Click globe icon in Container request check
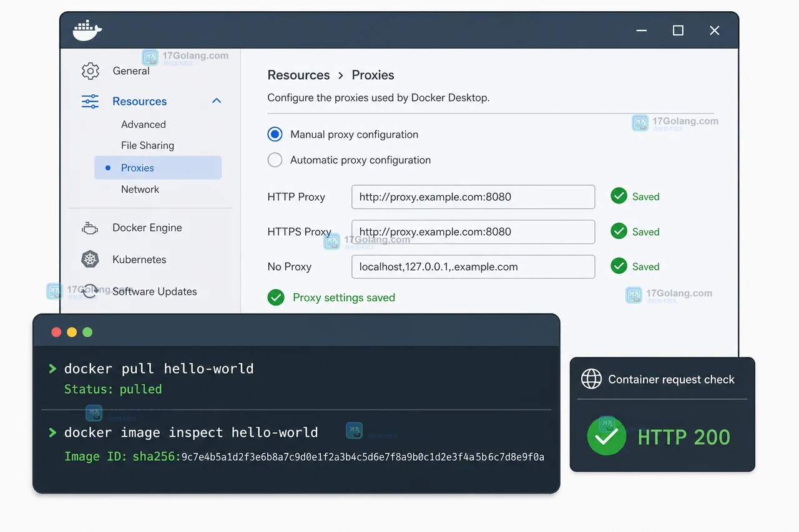The height and width of the screenshot is (532, 799). coord(591,379)
